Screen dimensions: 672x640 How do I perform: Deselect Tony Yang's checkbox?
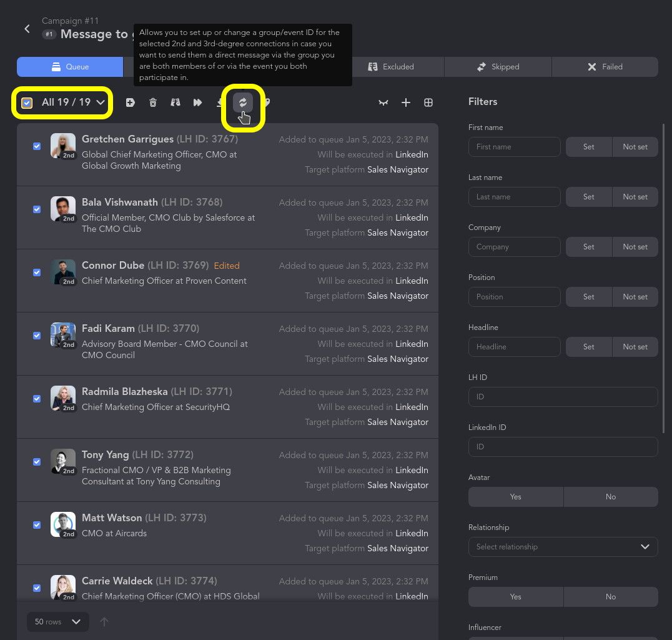point(37,462)
